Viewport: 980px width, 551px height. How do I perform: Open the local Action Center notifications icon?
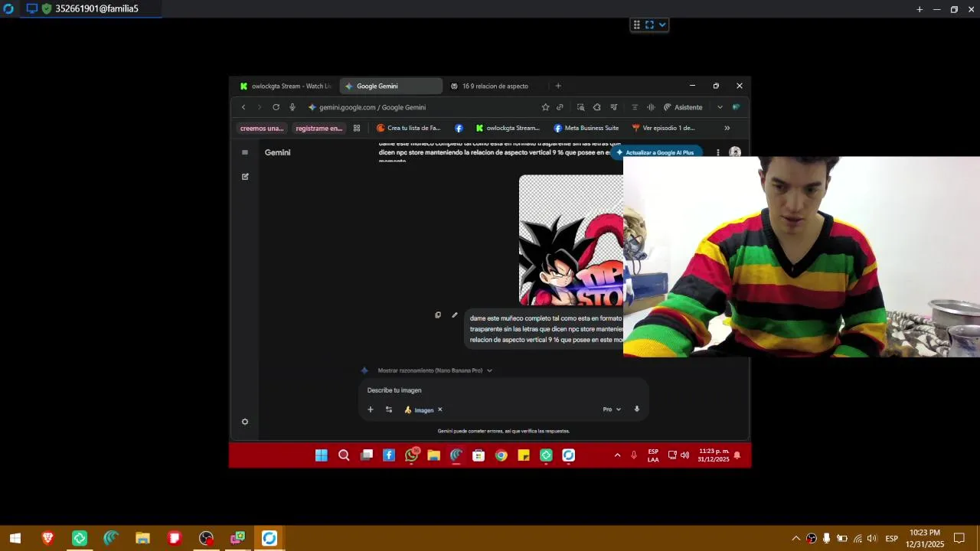959,538
